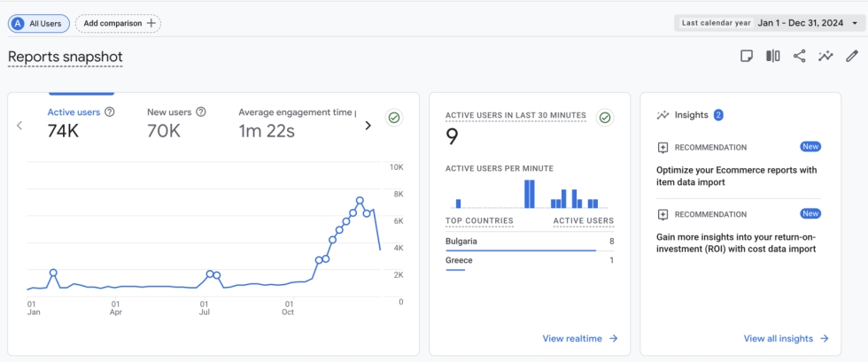The width and height of the screenshot is (868, 362).
Task: Open the insights sparkline icon in toolbar
Action: tap(825, 57)
